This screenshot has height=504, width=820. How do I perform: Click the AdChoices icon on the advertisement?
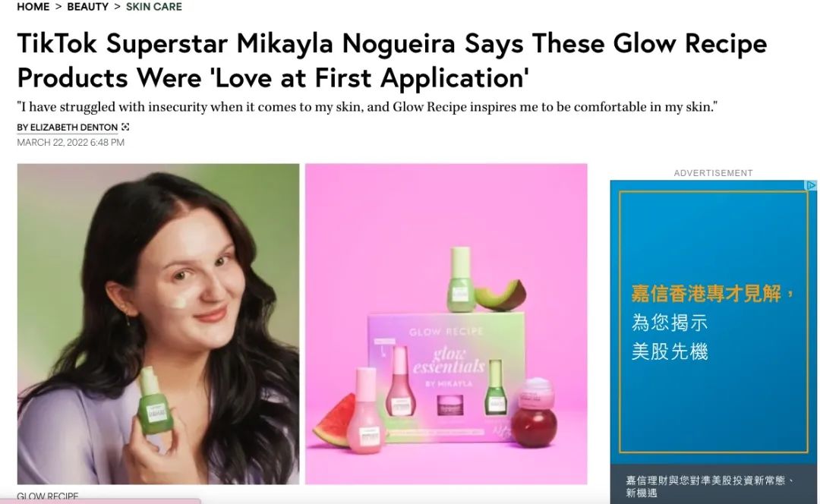(812, 185)
